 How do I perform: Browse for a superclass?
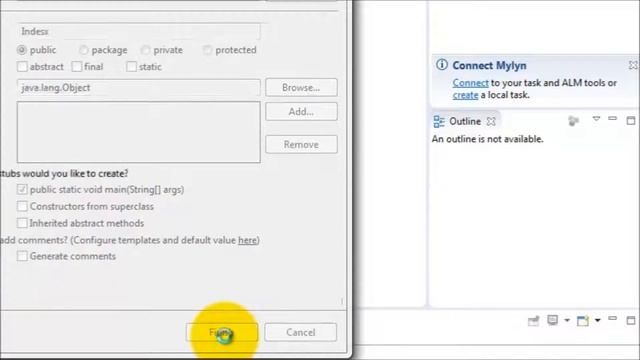(301, 87)
